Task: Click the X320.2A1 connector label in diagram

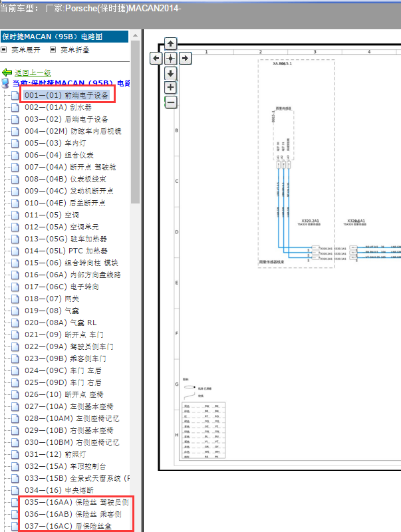Action: (x=310, y=221)
